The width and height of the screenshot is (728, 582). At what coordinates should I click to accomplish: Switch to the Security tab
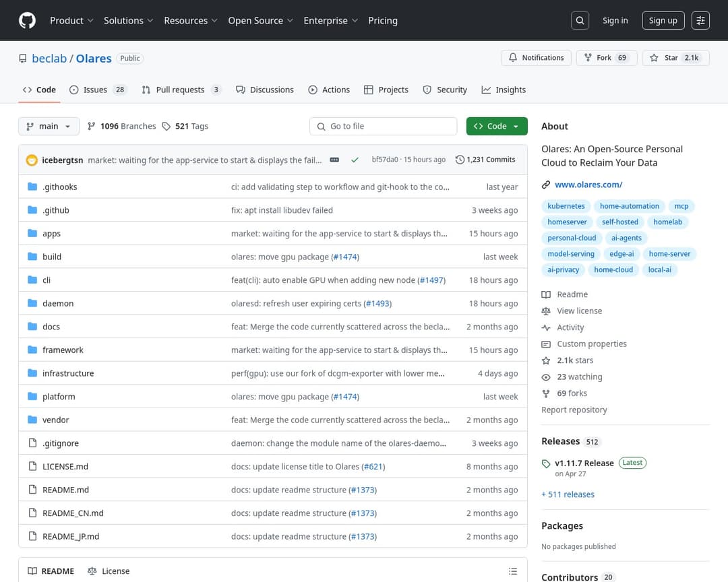point(445,90)
